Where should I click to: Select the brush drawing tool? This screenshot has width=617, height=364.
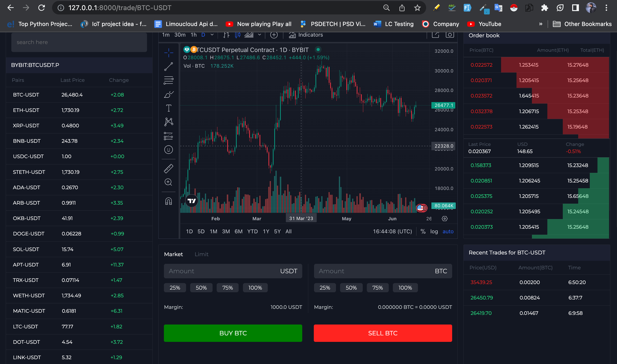(168, 94)
